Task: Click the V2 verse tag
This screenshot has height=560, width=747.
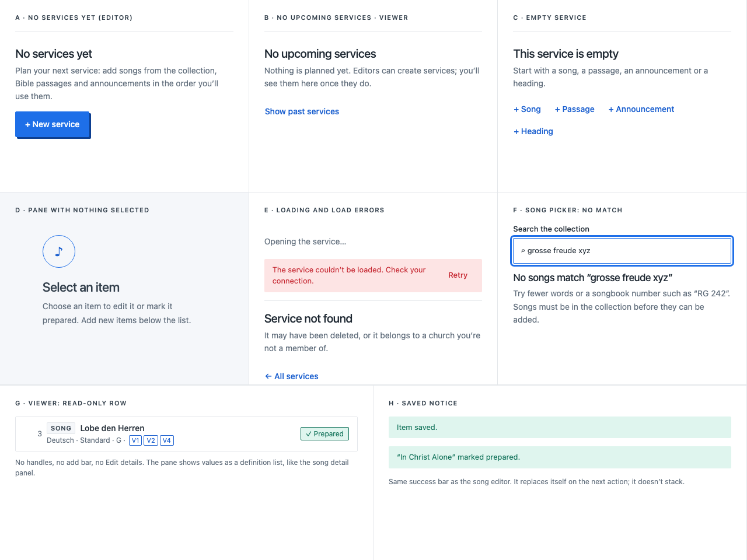Action: 151,440
